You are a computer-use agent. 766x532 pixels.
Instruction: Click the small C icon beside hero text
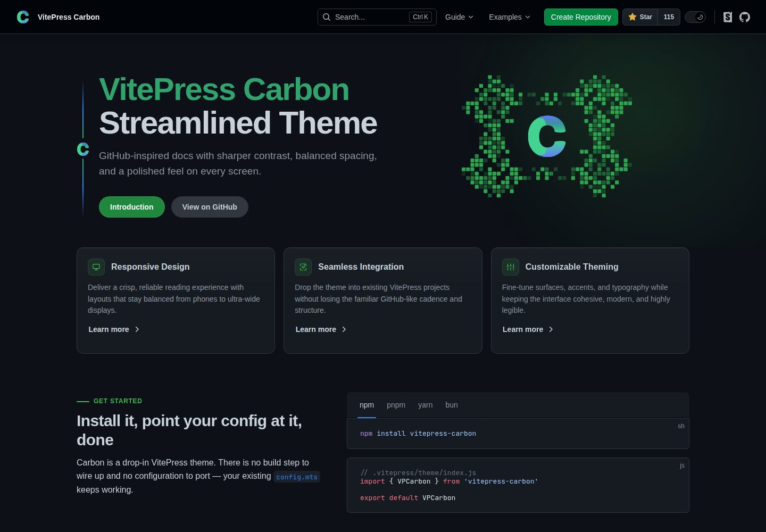[83, 149]
